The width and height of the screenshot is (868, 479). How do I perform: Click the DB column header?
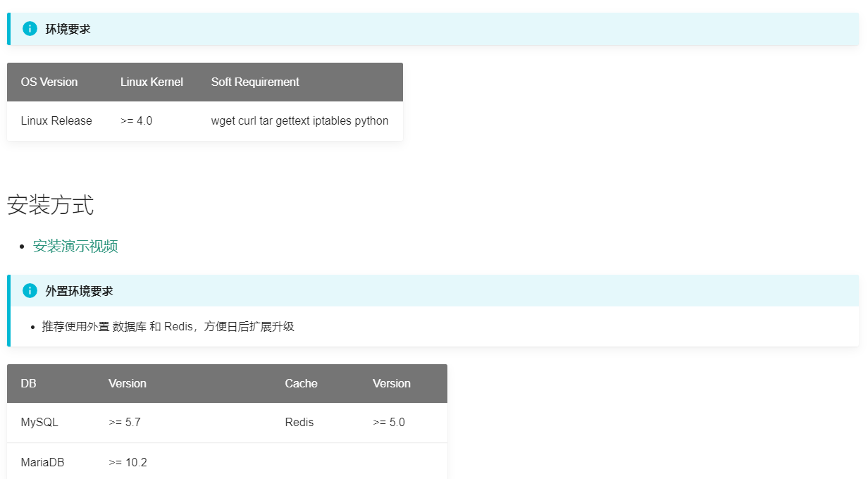tap(29, 383)
